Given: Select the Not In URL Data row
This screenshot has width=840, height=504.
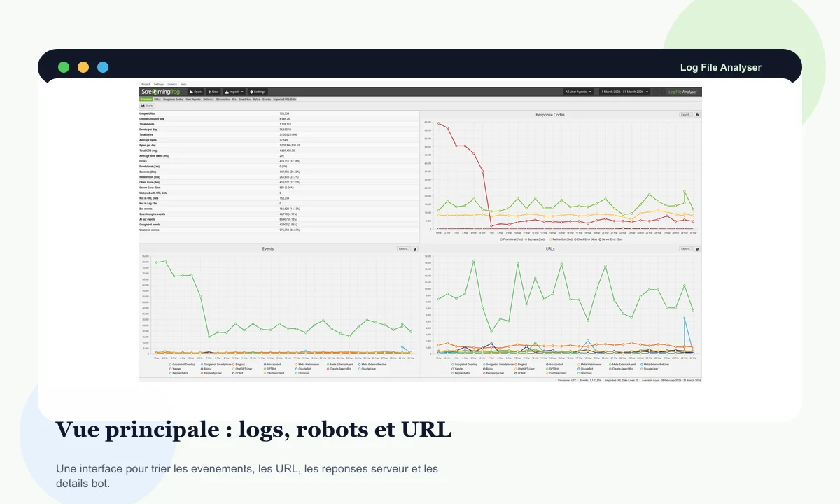Looking at the screenshot, I should [279, 198].
